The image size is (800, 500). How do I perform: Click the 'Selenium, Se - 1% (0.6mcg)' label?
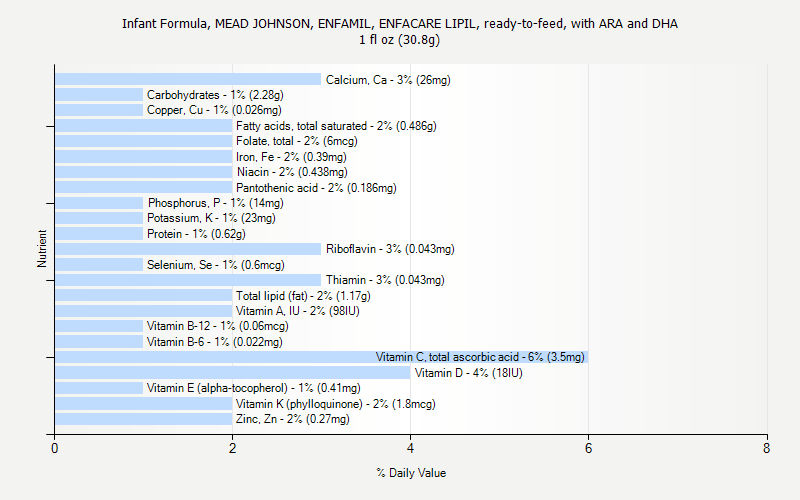pos(216,265)
